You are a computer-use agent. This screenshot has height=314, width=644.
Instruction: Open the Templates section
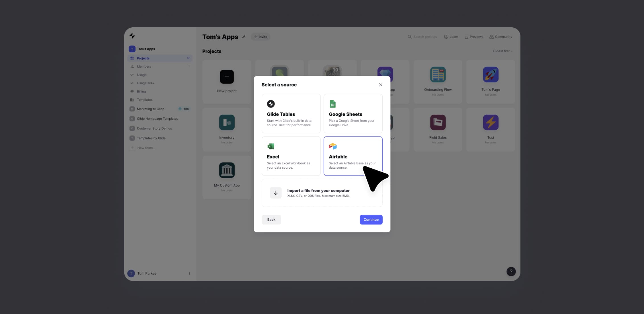coord(145,100)
